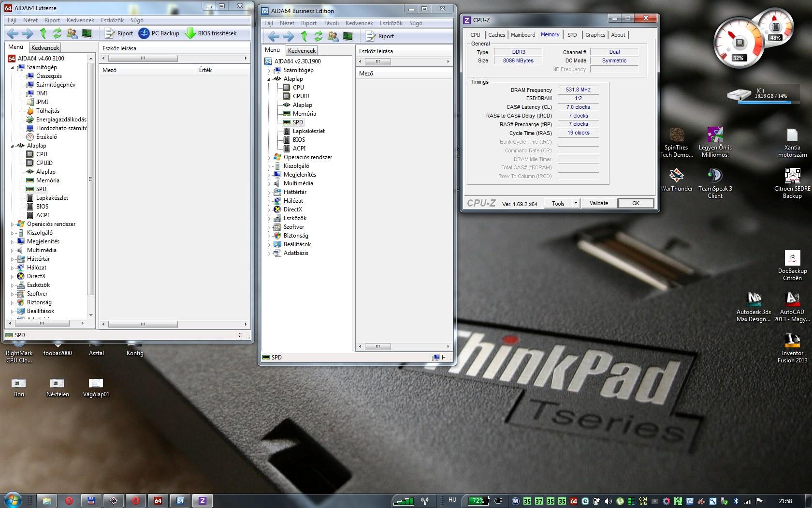Click CPU-Z taskbar button
The image size is (812, 508).
(x=202, y=501)
